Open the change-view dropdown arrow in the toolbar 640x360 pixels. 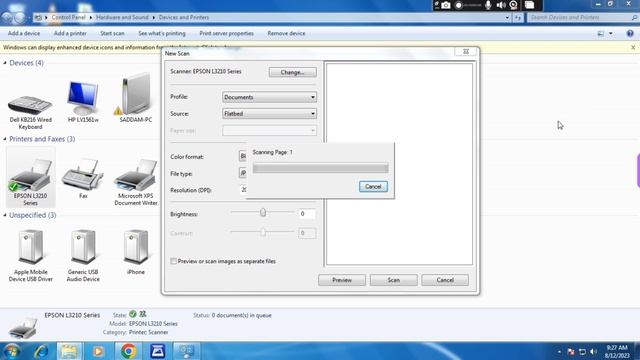tap(611, 33)
